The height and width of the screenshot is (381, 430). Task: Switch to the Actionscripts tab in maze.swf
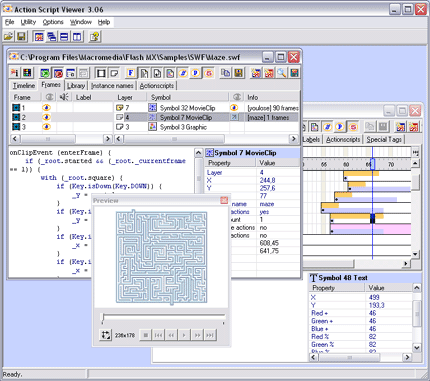(x=157, y=86)
